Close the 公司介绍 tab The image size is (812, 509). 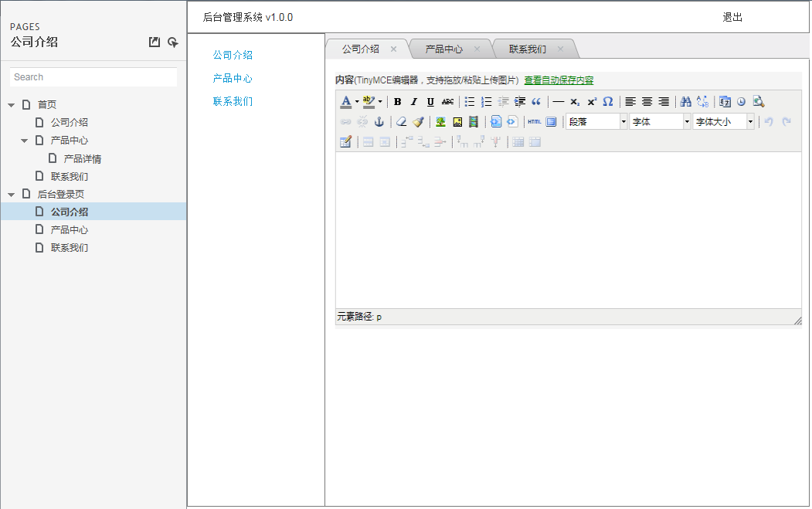(x=393, y=49)
